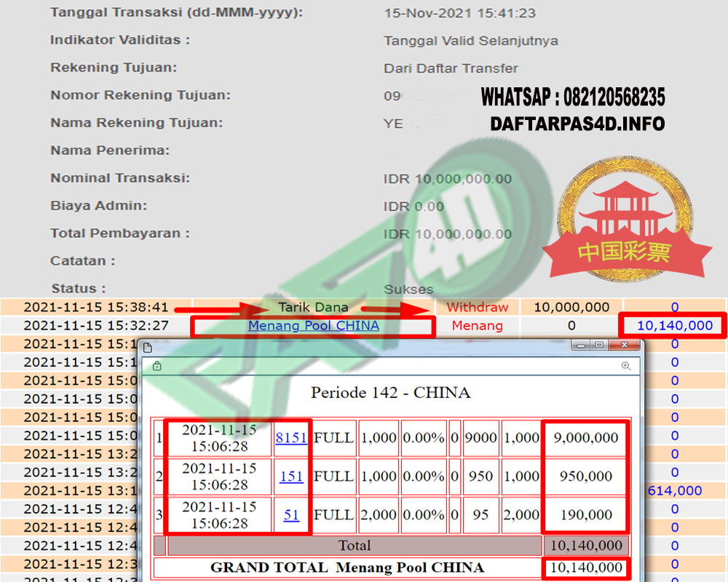Click the 950,000 winnings cell

tap(585, 477)
